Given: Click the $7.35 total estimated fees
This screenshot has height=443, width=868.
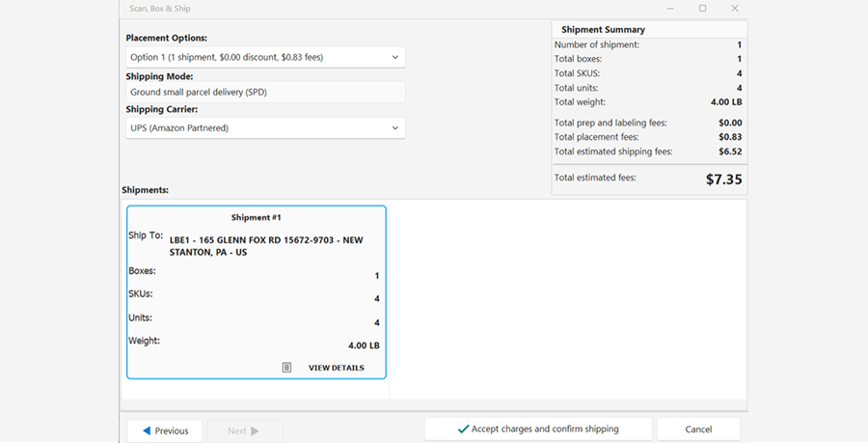Looking at the screenshot, I should point(724,180).
